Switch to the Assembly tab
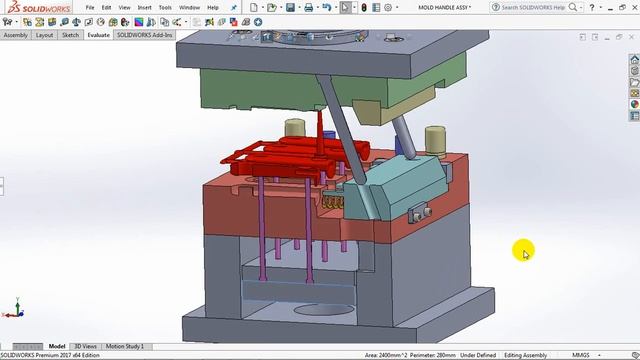 (16, 35)
